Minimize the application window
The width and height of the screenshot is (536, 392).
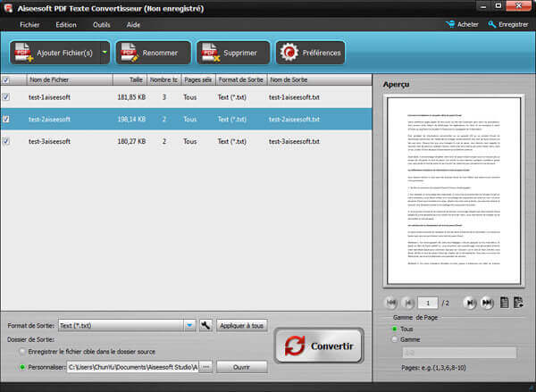483,6
